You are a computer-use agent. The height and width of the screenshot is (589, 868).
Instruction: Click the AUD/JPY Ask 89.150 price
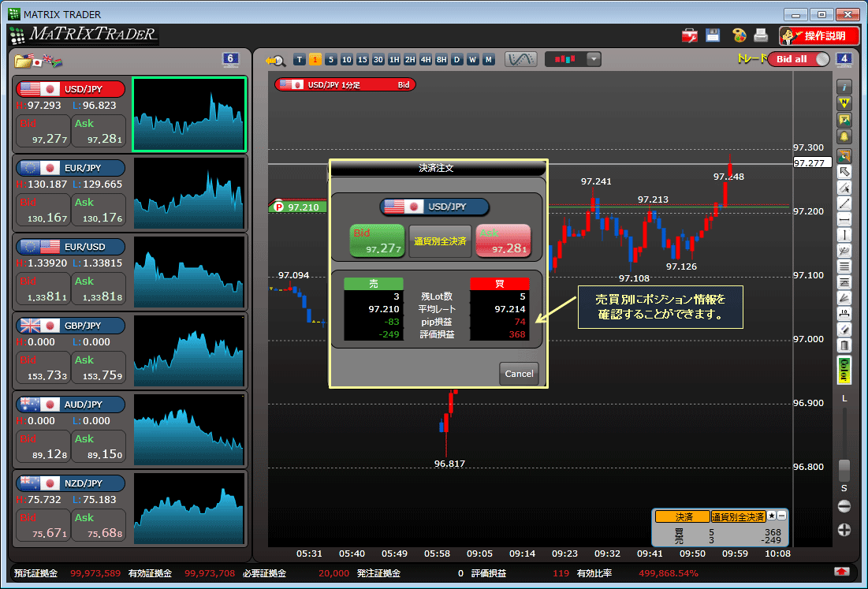(99, 446)
